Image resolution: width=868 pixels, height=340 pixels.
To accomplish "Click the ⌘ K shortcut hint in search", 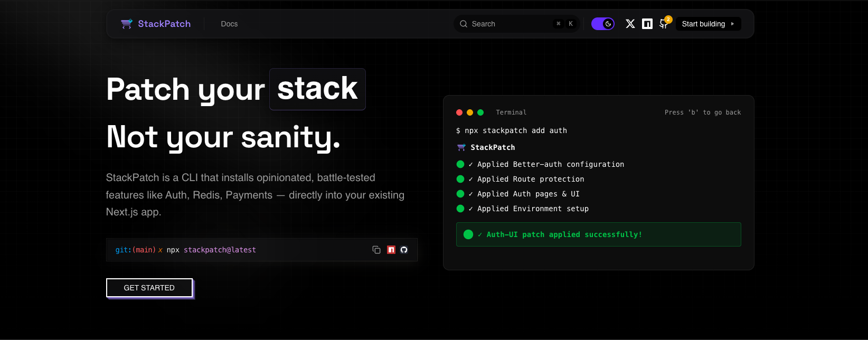I will tap(564, 24).
